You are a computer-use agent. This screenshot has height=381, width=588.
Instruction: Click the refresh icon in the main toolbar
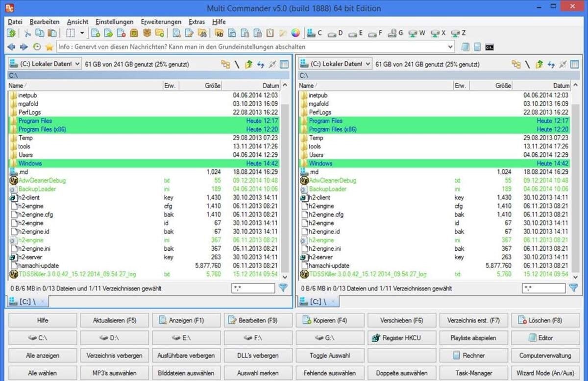point(11,33)
